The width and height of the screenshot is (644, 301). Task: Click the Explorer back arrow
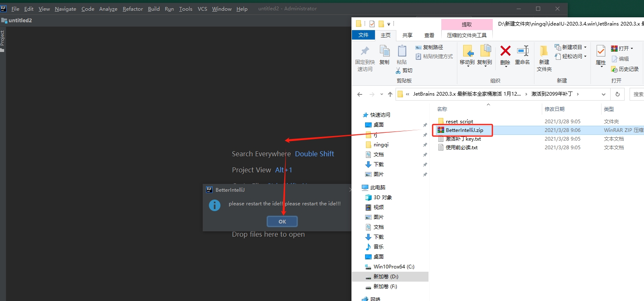pos(360,94)
